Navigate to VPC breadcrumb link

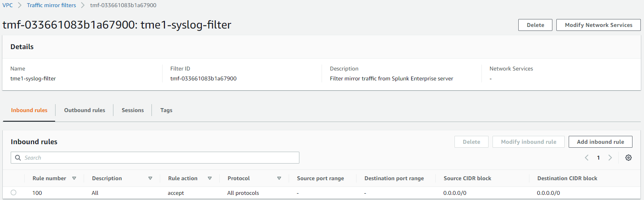(x=8, y=5)
